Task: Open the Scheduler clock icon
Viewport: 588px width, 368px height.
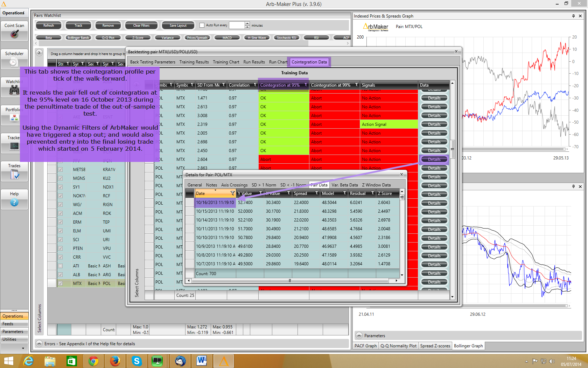Action: [x=13, y=62]
